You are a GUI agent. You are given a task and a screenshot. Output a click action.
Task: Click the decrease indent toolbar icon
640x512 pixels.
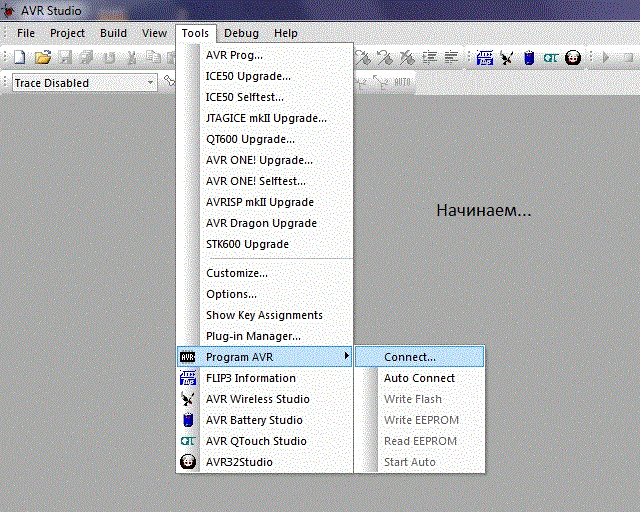451,58
